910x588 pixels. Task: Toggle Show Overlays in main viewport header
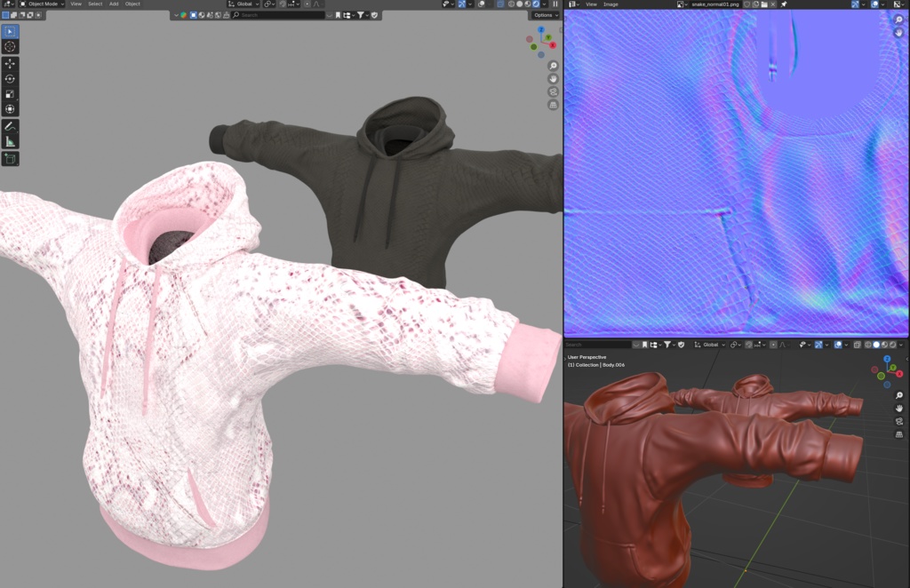(x=482, y=4)
